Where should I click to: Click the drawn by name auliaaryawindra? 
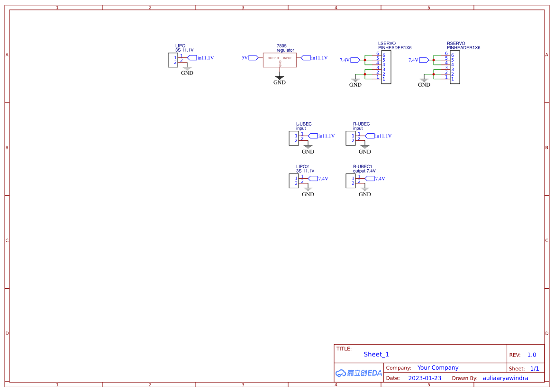pyautogui.click(x=505, y=378)
